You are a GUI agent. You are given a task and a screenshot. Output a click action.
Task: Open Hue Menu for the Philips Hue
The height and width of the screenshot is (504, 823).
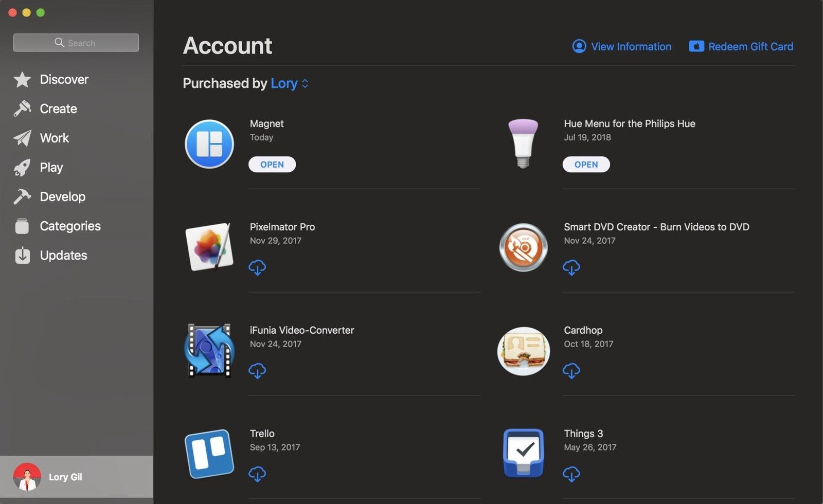pyautogui.click(x=586, y=164)
